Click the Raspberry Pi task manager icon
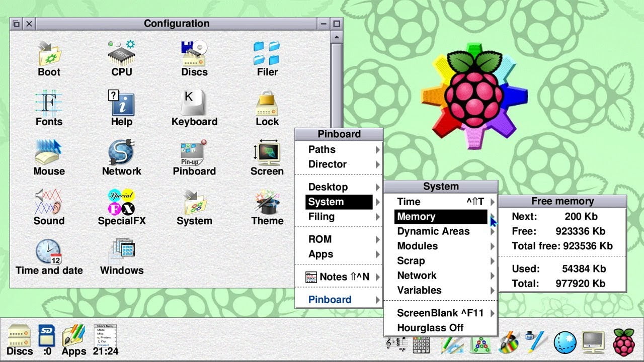 [x=624, y=342]
